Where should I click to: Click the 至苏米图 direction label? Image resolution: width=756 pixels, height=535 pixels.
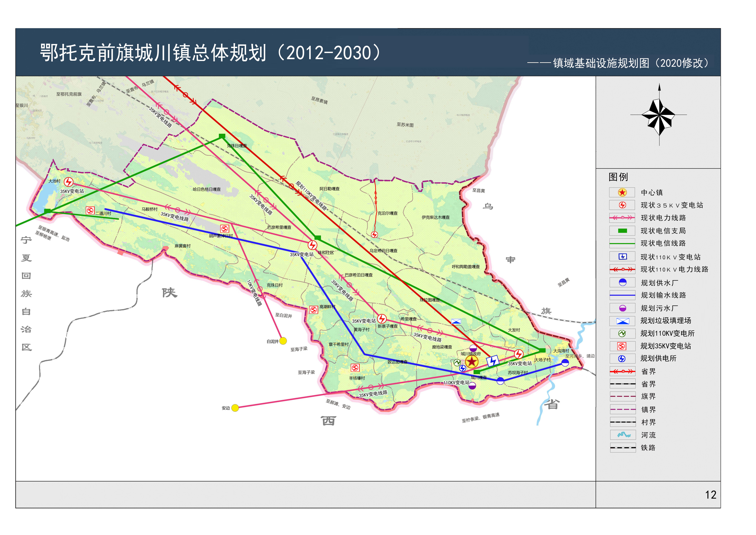(x=405, y=125)
